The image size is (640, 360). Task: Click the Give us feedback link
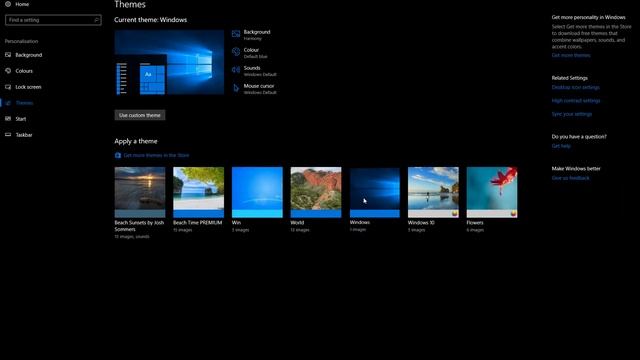[x=570, y=178]
